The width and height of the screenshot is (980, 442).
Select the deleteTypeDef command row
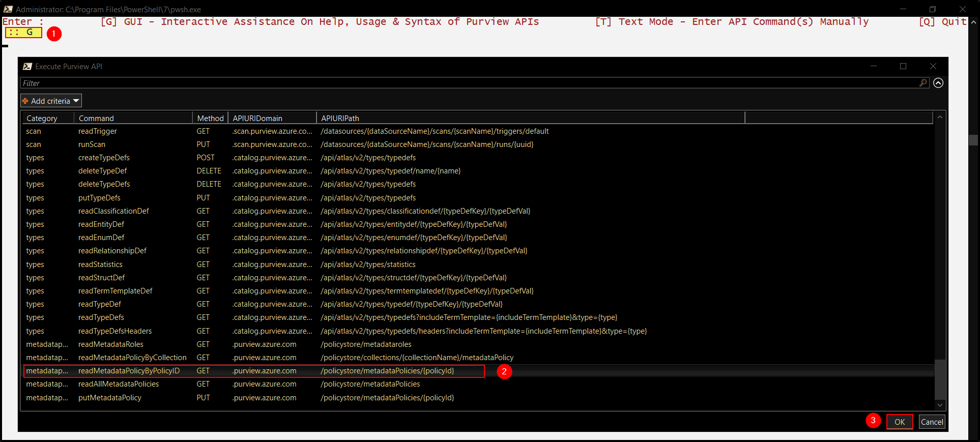(x=478, y=171)
